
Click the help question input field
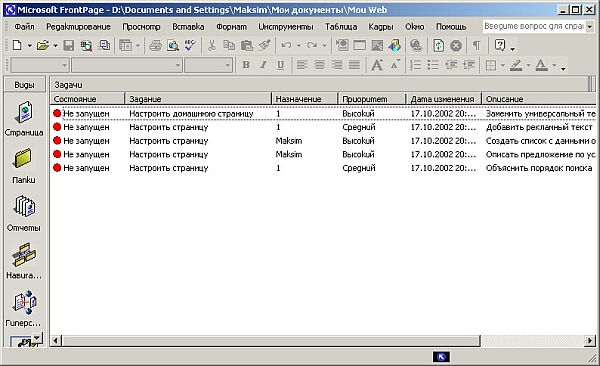click(534, 26)
